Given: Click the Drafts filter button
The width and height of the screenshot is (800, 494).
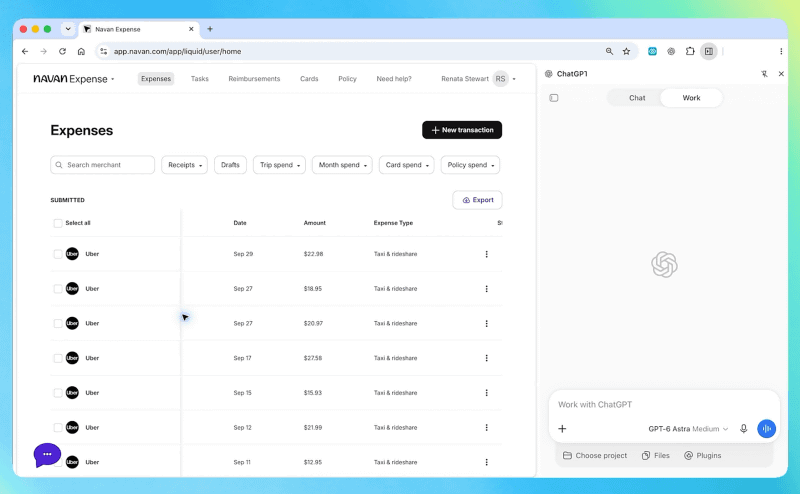Looking at the screenshot, I should coord(230,165).
